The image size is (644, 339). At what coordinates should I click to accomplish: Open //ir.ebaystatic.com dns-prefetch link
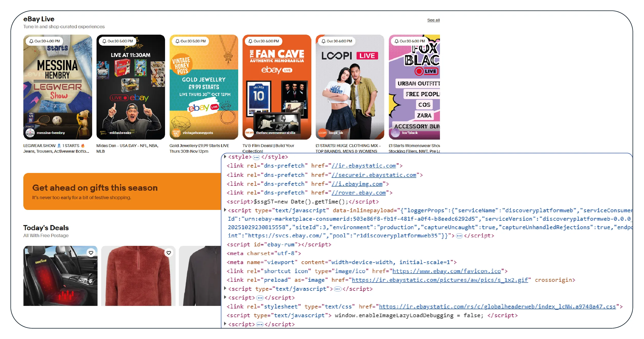pos(364,166)
